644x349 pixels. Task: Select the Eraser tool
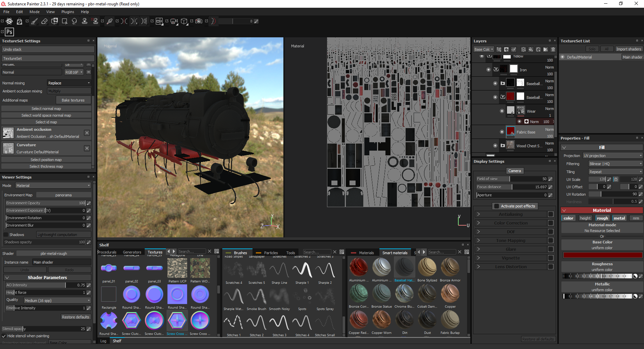point(44,21)
